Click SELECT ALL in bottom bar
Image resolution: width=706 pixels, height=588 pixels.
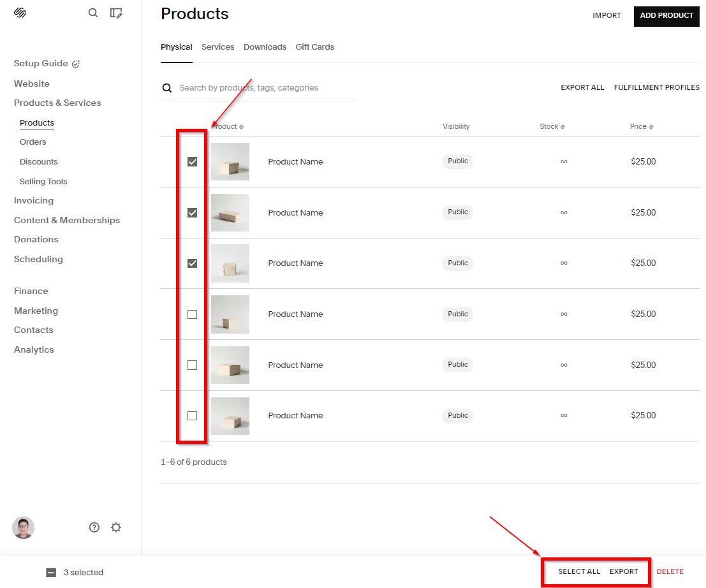(x=579, y=572)
